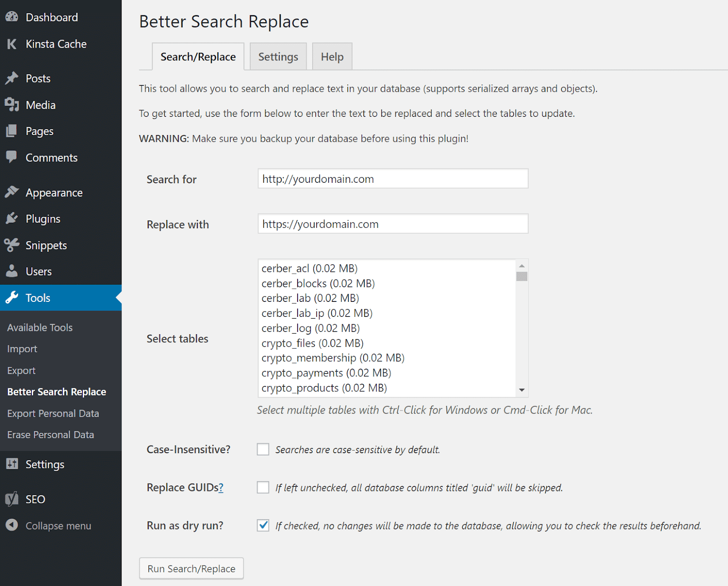
Task: Check the Replace GUIDs option
Action: [263, 487]
